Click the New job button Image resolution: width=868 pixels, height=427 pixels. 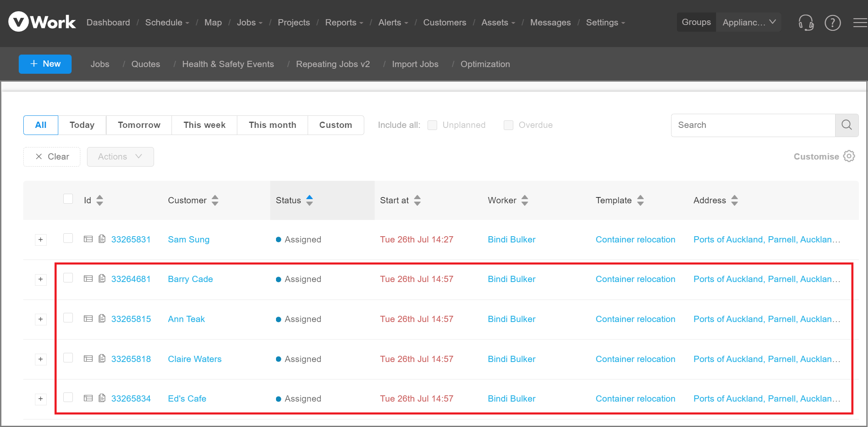tap(45, 64)
